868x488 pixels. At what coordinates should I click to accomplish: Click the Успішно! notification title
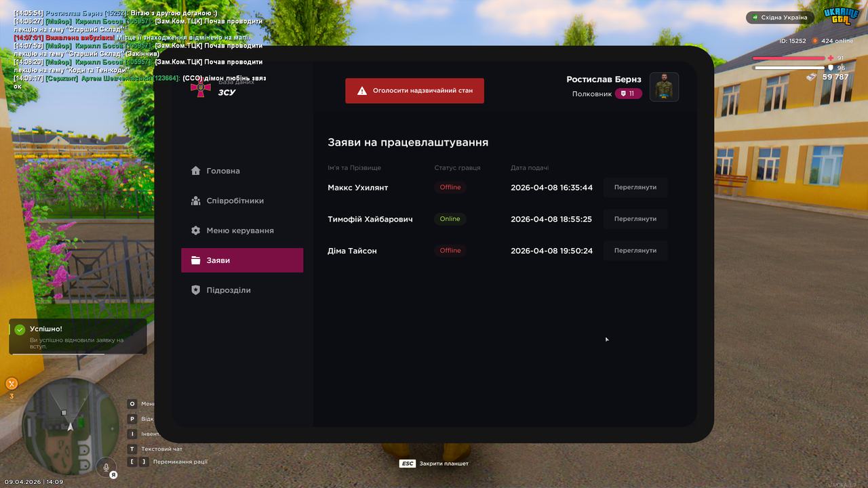[x=45, y=329]
